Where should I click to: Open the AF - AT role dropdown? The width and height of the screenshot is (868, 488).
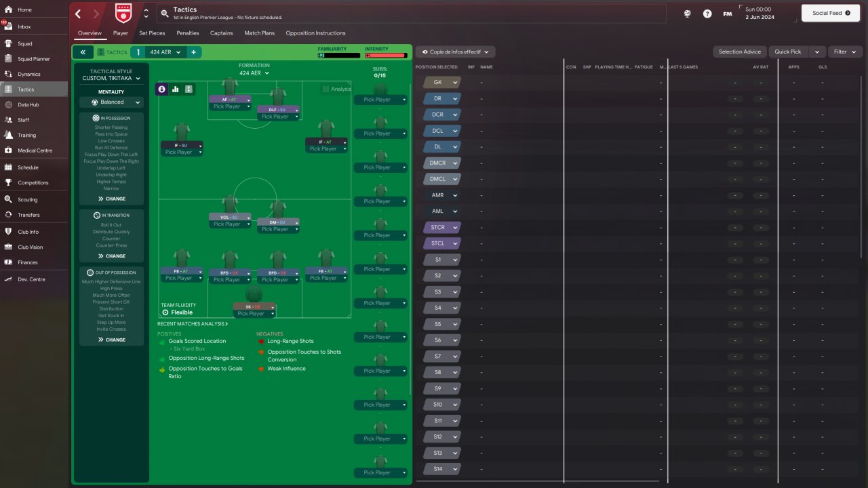coord(230,100)
